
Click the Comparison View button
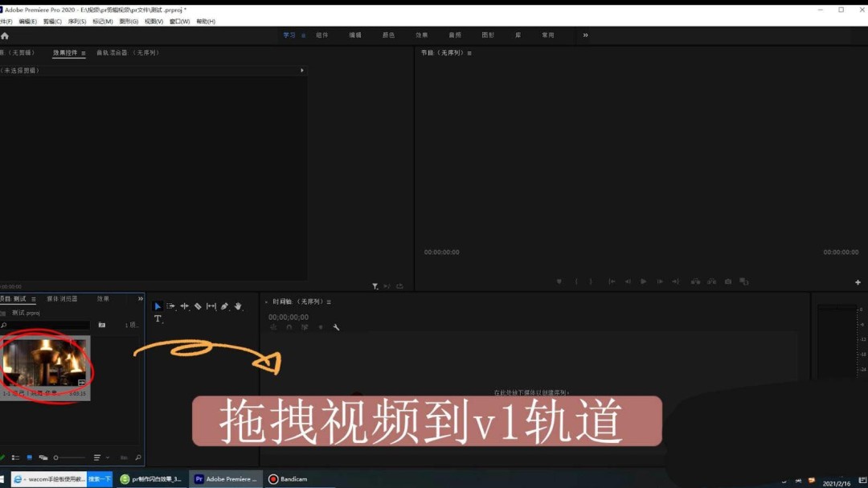coord(744,282)
